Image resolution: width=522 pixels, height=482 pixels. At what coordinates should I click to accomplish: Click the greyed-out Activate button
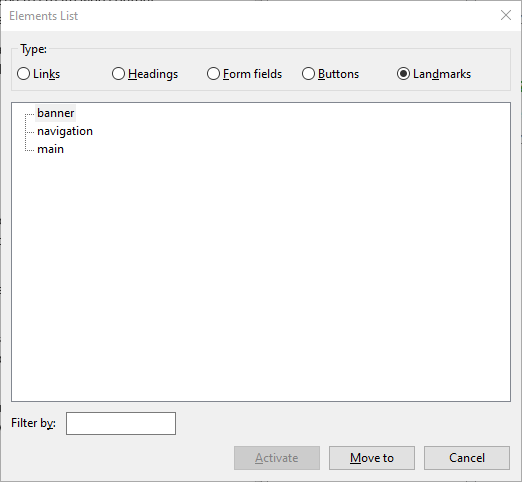(x=277, y=458)
